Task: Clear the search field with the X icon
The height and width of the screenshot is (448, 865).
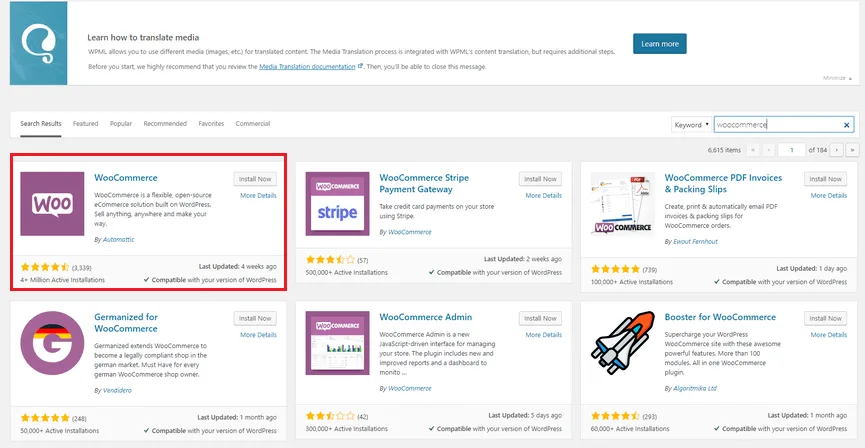Action: point(846,125)
